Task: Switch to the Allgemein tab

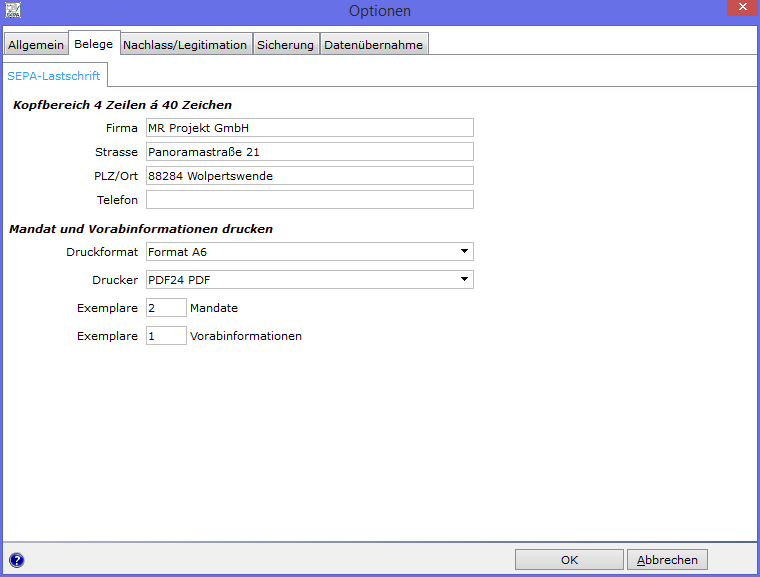Action: coord(36,45)
